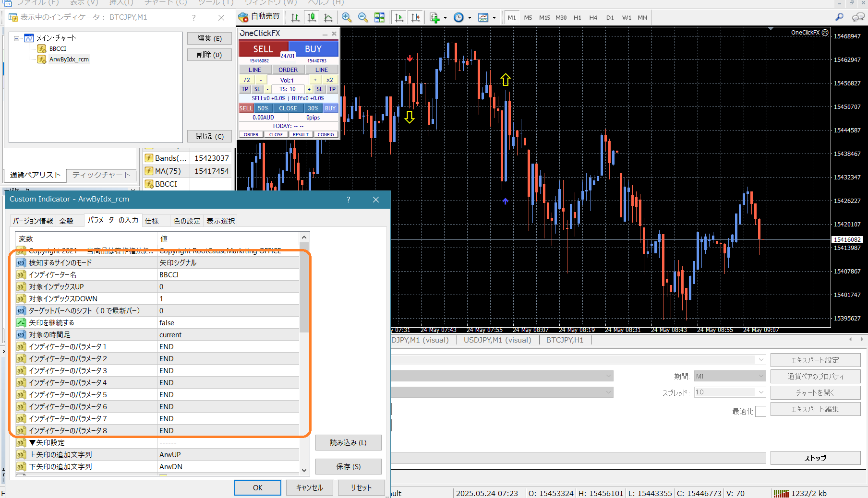
Task: Toggle chart shift icon
Action: [x=415, y=18]
